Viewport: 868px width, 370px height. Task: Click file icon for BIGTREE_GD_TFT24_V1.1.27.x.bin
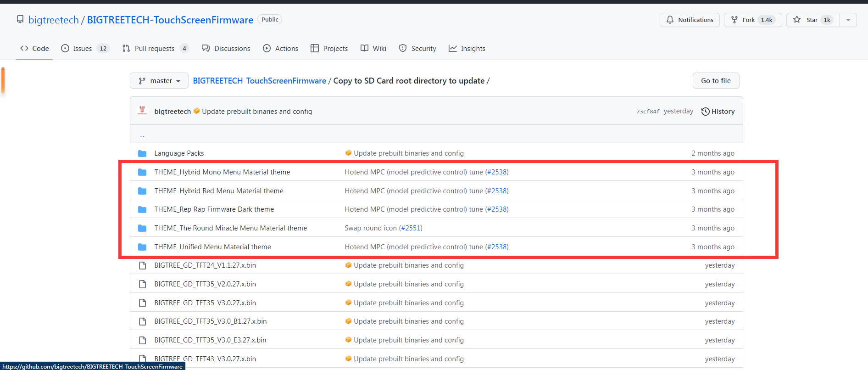(x=142, y=265)
